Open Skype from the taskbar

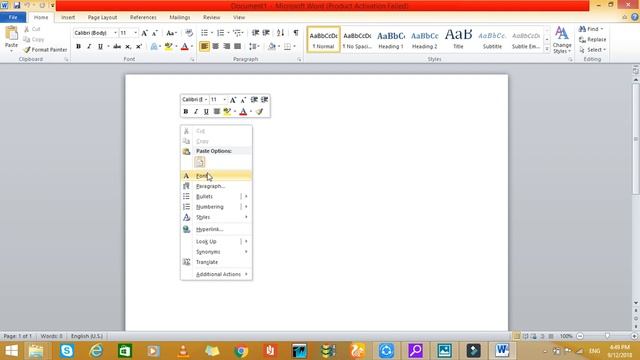67,351
